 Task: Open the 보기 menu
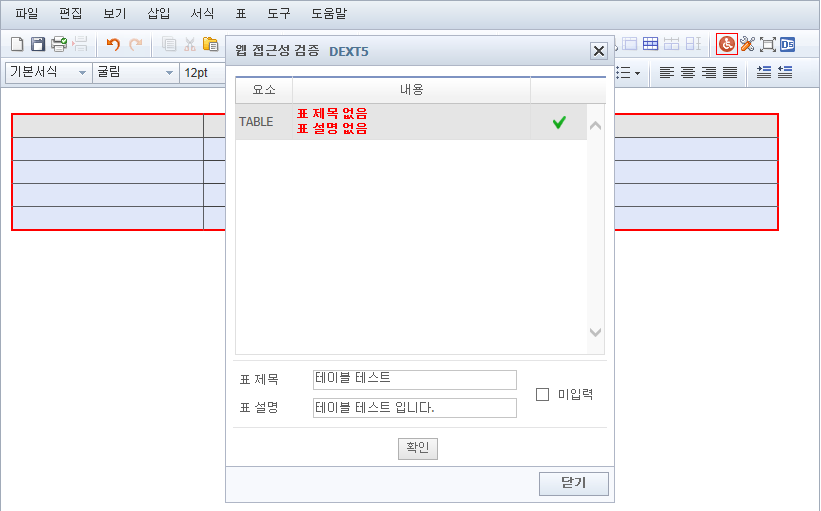pos(115,13)
